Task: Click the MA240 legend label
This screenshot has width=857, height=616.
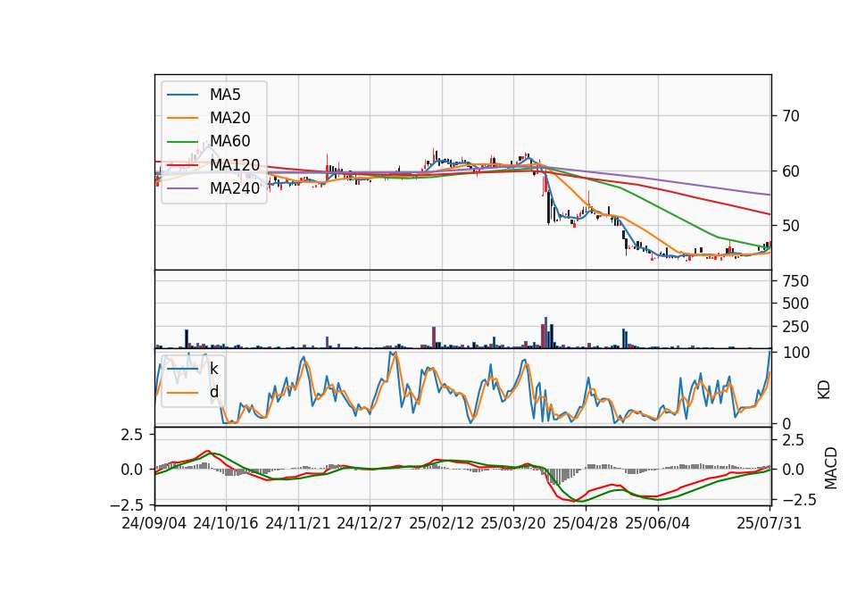Action: [x=235, y=188]
